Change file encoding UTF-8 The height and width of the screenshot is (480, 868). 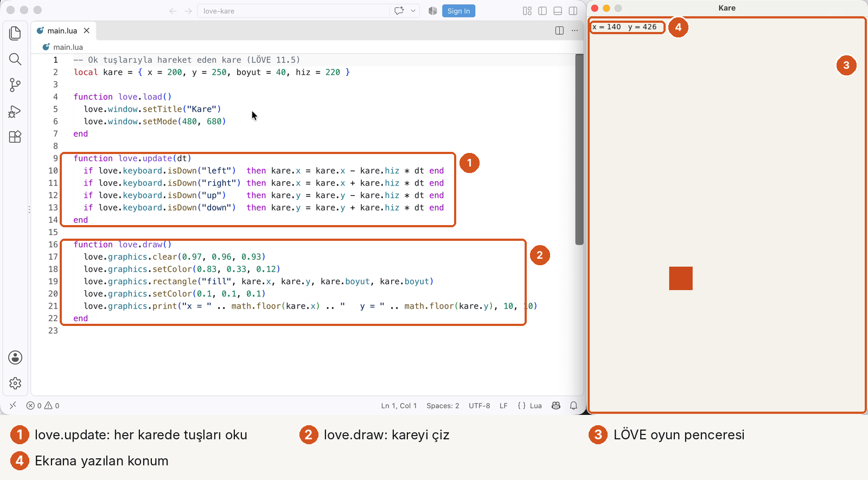tap(480, 406)
